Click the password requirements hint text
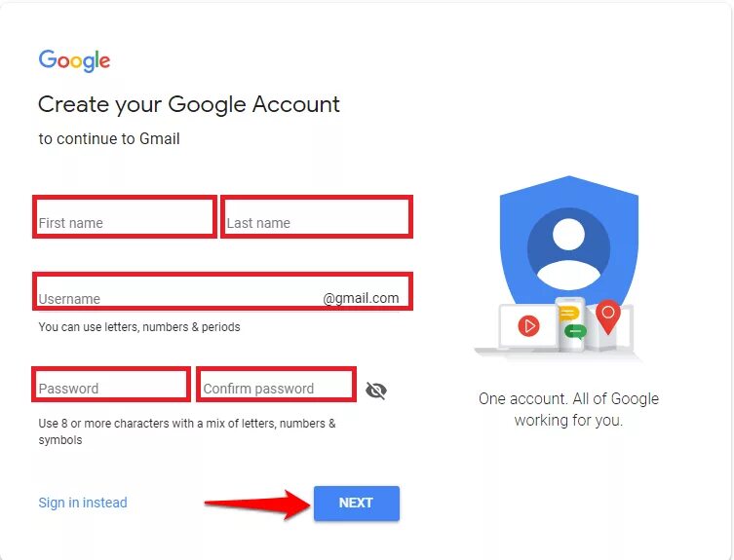Image resolution: width=734 pixels, height=560 pixels. pos(187,431)
